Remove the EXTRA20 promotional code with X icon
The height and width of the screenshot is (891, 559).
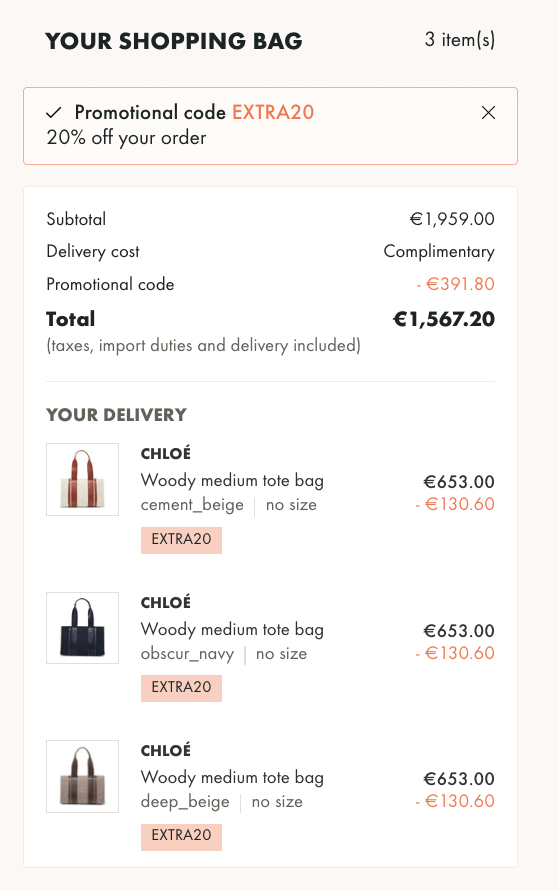(x=488, y=113)
